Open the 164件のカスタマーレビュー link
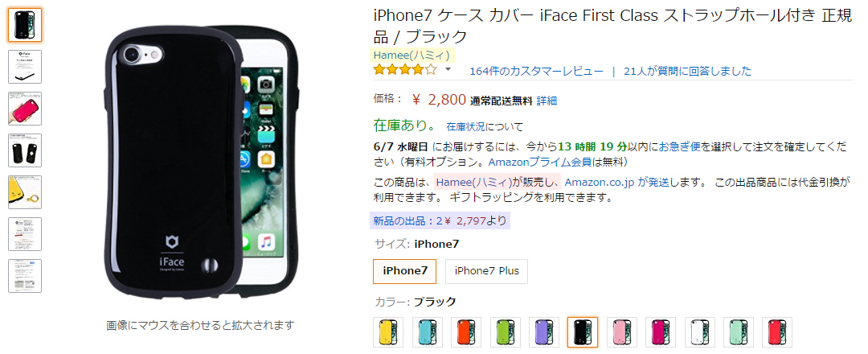Image resolution: width=868 pixels, height=354 pixels. (x=536, y=71)
